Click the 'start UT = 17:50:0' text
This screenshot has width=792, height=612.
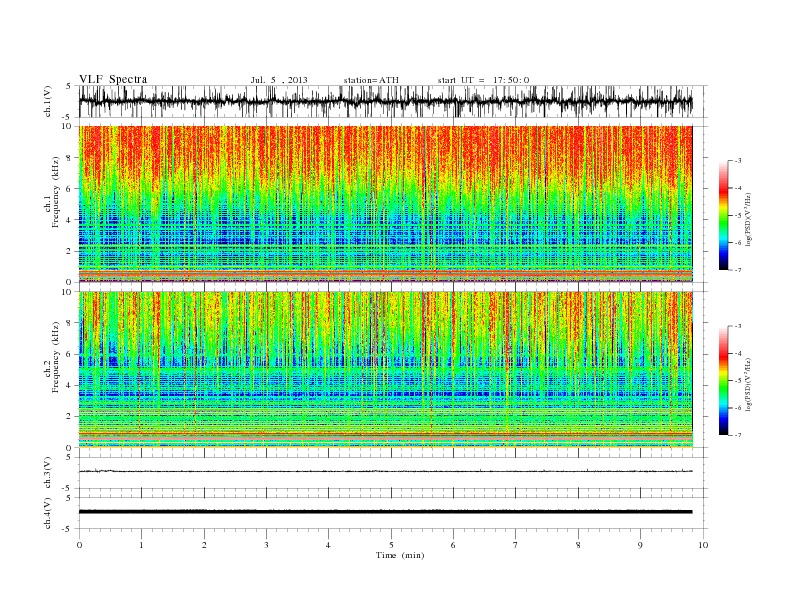(x=483, y=80)
